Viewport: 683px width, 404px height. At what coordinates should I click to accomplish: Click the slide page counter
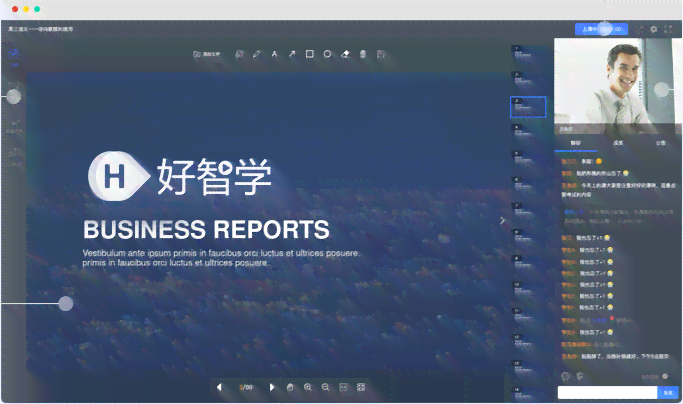pos(246,387)
